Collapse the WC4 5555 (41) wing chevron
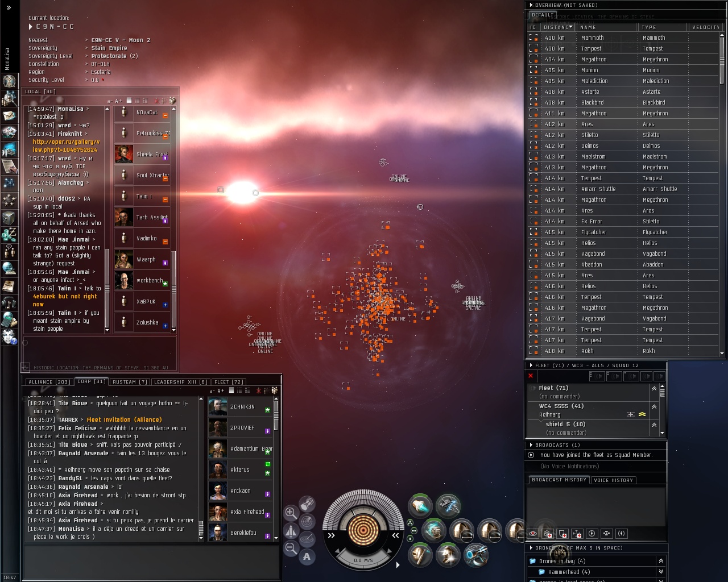 point(654,406)
